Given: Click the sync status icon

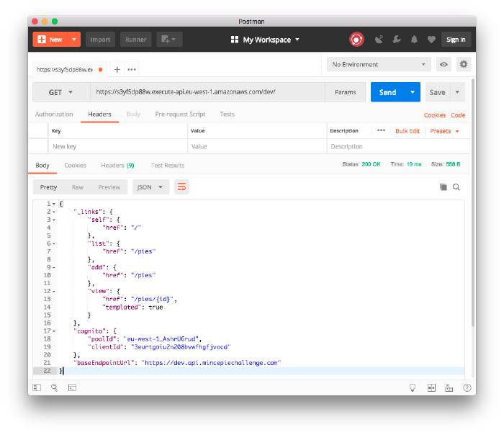Looking at the screenshot, I should click(356, 40).
